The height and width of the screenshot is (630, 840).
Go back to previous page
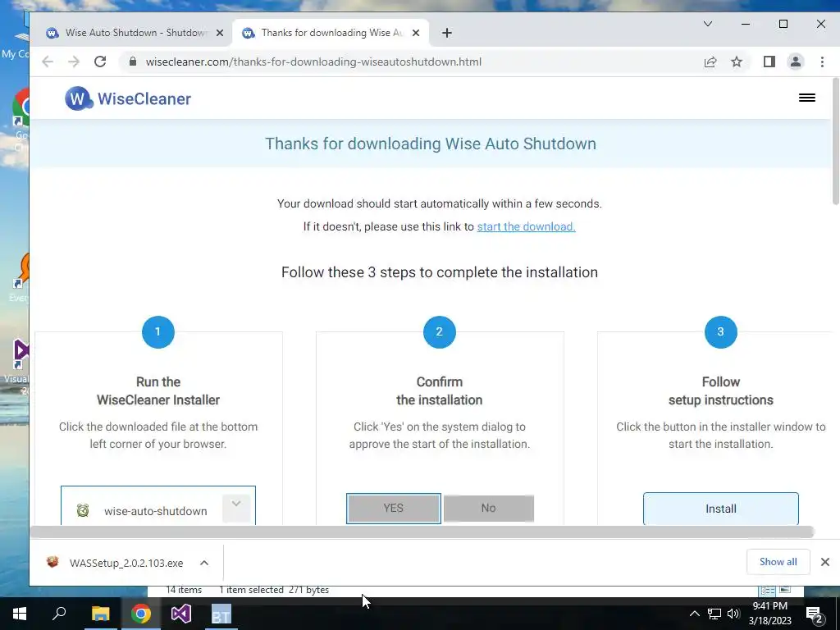48,62
